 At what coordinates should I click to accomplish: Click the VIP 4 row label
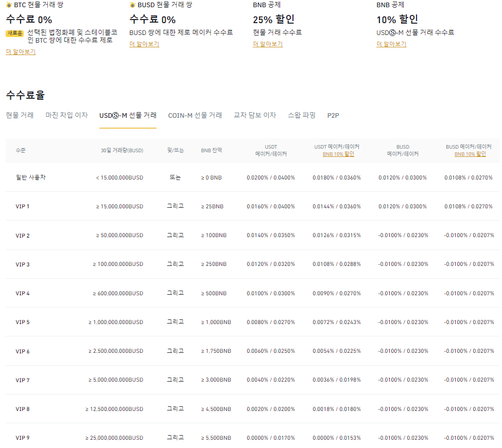click(23, 294)
